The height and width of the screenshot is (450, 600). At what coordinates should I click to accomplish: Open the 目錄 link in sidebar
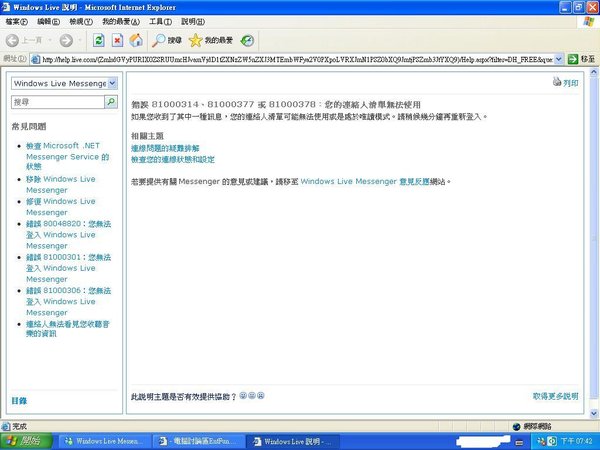click(19, 401)
